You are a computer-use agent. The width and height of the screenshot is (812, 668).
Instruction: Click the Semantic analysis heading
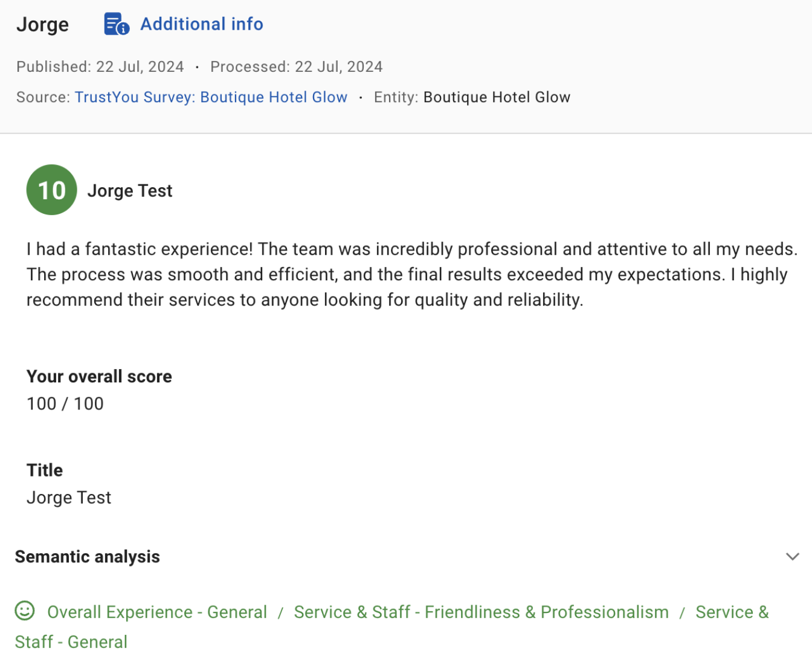point(88,556)
